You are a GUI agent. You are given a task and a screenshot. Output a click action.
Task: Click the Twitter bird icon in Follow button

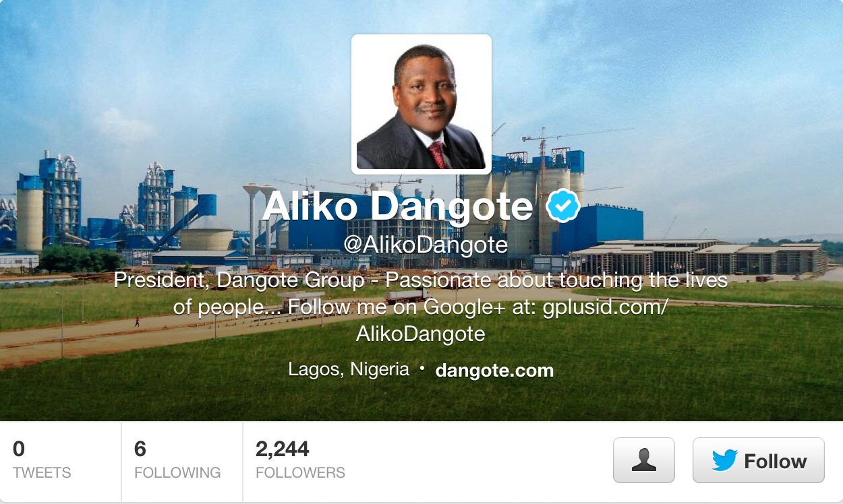pyautogui.click(x=725, y=461)
